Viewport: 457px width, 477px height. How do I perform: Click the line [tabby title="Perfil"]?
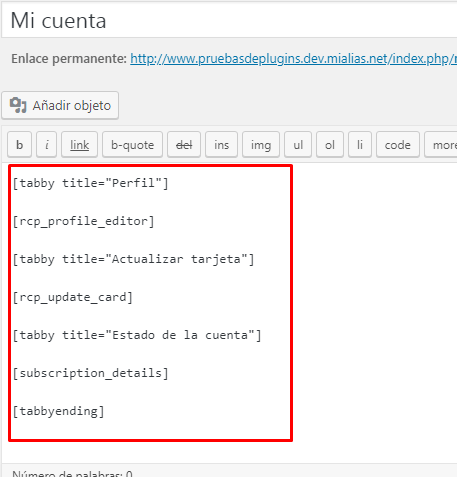(90, 183)
